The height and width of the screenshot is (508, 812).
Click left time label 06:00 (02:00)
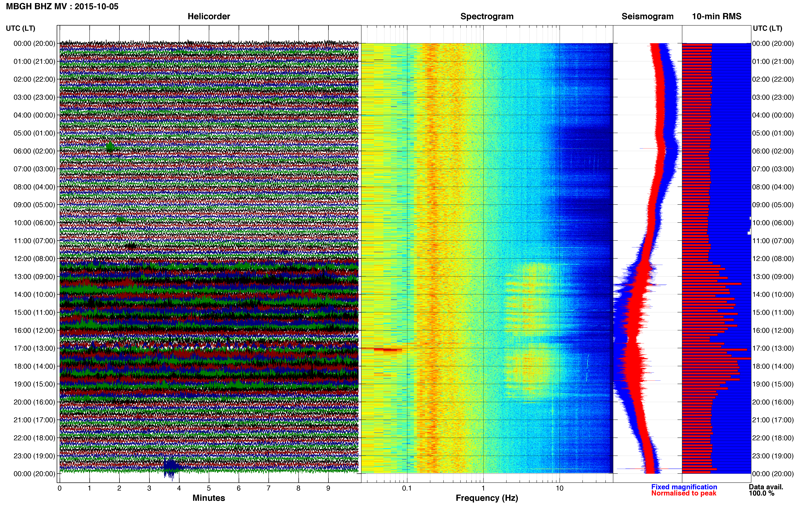point(34,151)
